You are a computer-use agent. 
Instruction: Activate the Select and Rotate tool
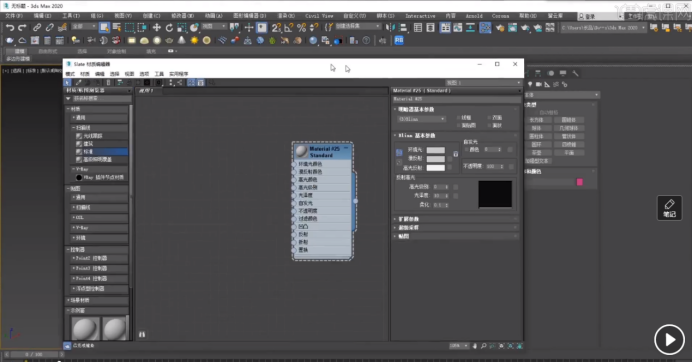coord(169,27)
